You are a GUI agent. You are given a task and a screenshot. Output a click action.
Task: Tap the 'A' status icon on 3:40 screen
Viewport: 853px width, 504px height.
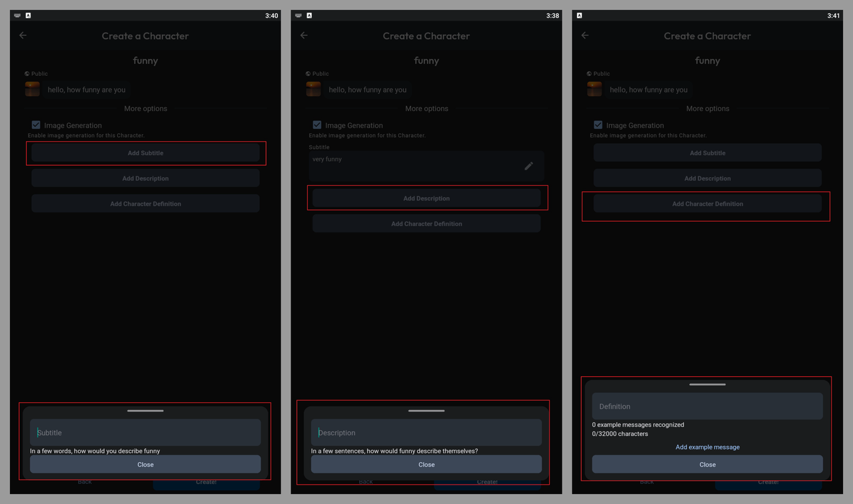click(x=28, y=15)
